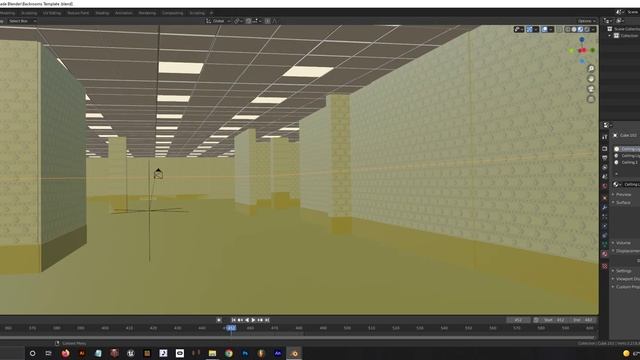This screenshot has height=360, width=640.
Task: Collapse the Collection tree item in outliner
Action: (610, 36)
